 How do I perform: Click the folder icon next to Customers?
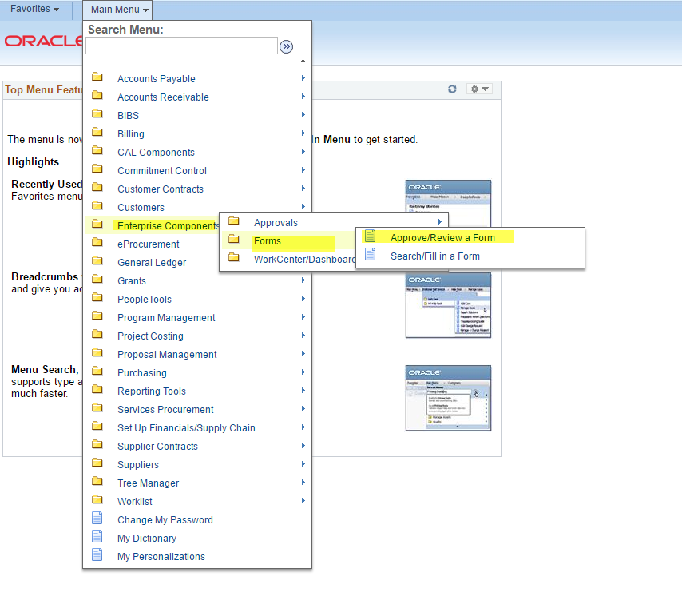97,205
